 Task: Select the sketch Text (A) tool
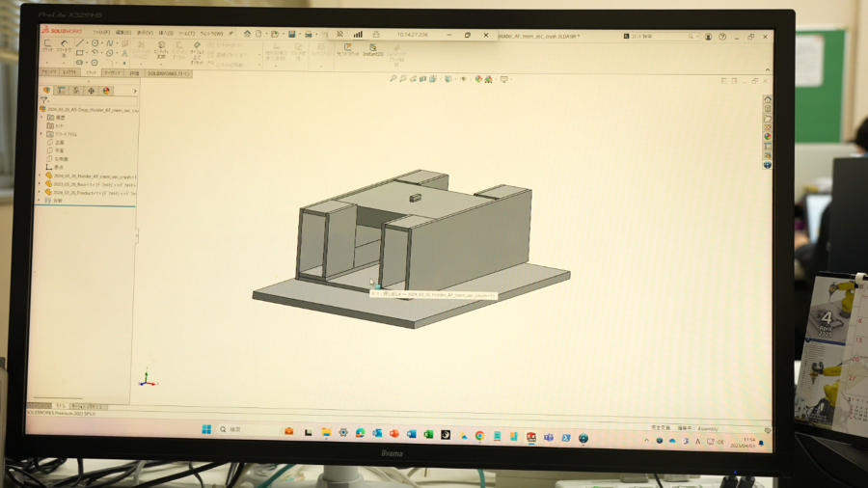click(124, 54)
